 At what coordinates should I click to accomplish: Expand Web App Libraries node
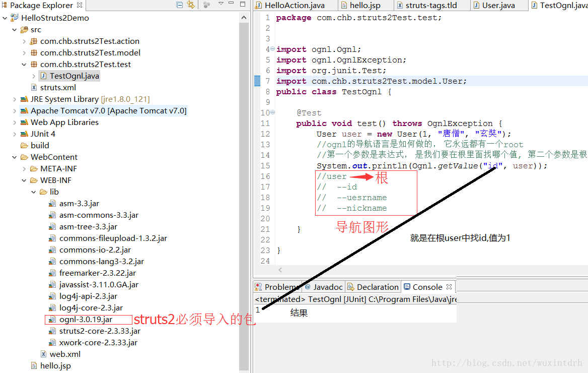tap(14, 123)
